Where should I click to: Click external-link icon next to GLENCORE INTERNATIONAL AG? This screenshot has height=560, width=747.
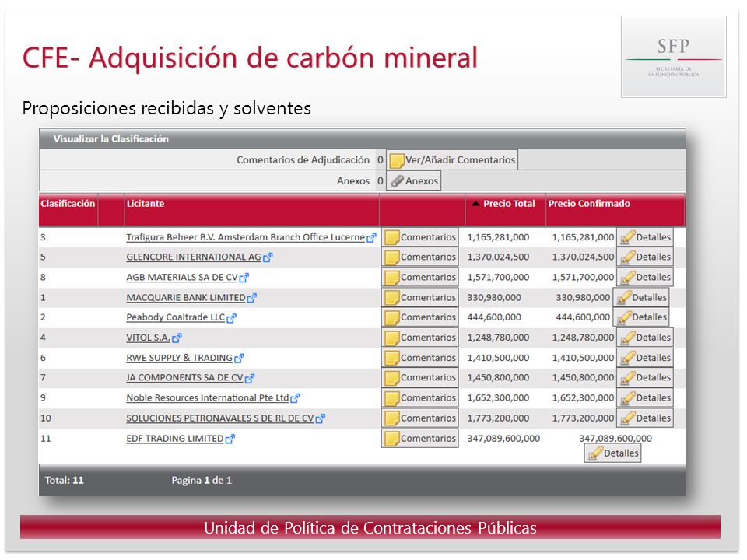coord(268,257)
